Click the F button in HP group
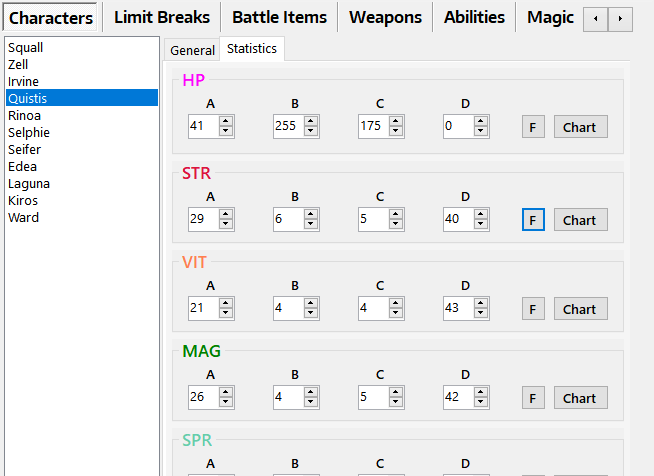 point(533,127)
